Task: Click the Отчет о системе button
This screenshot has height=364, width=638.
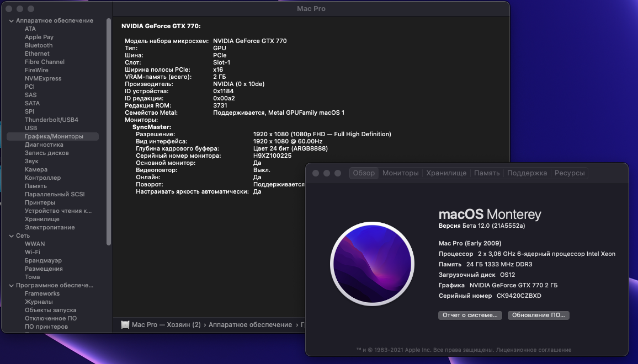Action: (470, 315)
